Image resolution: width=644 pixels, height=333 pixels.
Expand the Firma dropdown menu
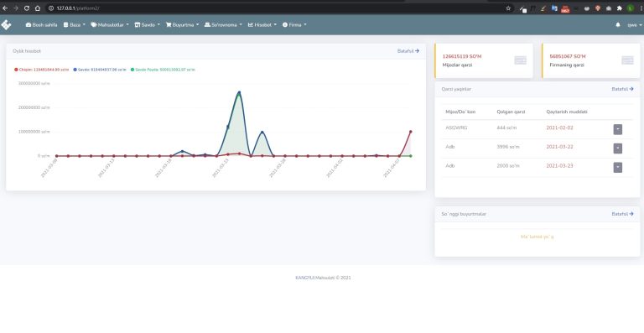tap(294, 25)
